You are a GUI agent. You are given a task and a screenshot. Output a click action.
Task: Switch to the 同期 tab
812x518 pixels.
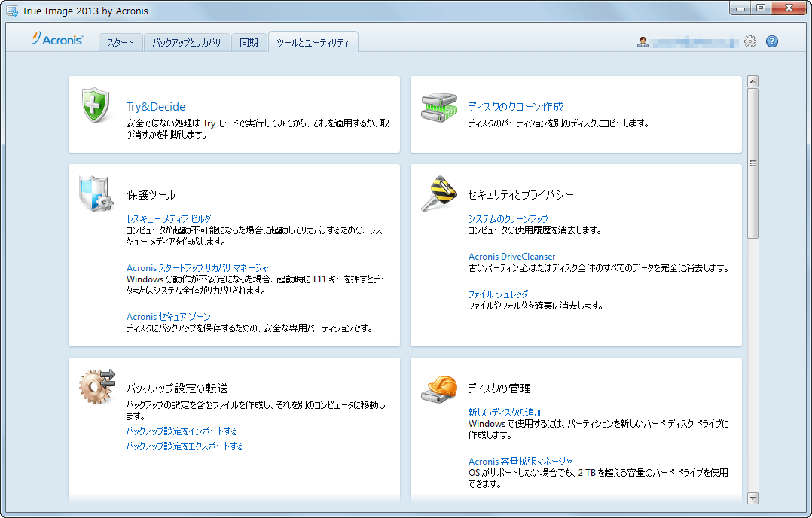pyautogui.click(x=249, y=42)
